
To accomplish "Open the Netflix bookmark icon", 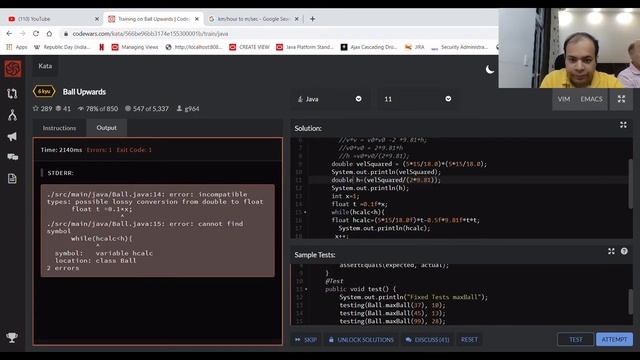I will click(x=102, y=47).
